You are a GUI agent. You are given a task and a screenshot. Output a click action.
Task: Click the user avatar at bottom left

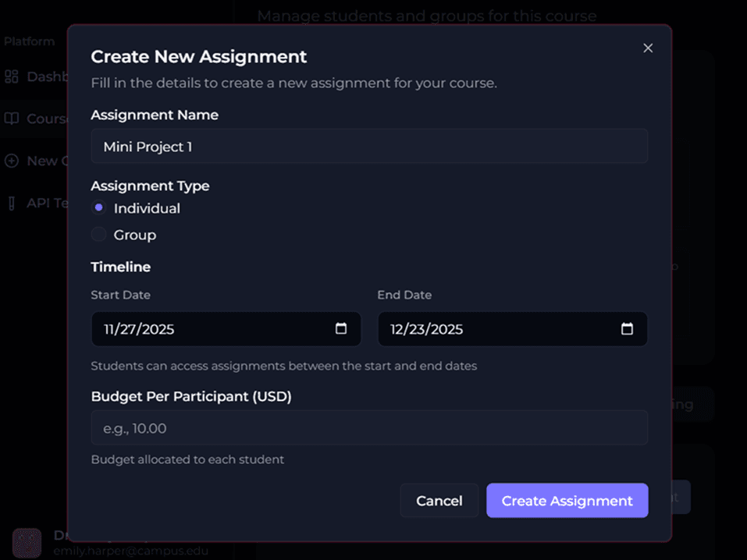pyautogui.click(x=27, y=543)
